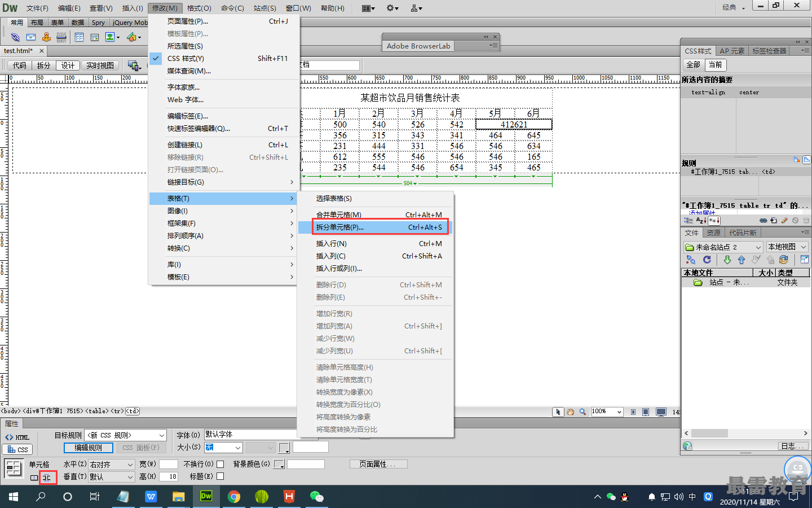Select the <table> tag in tag selector
Screen dimensions: 812x508
pos(97,411)
